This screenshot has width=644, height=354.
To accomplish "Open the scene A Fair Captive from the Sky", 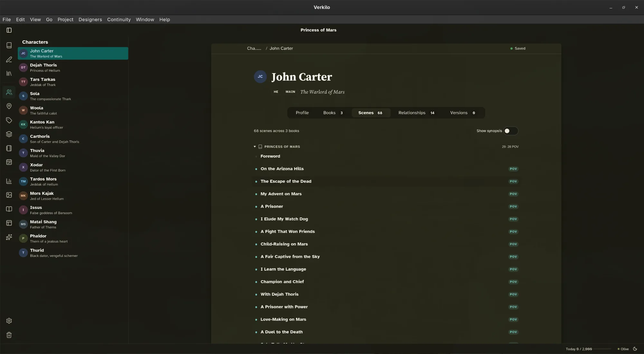I will click(386, 257).
